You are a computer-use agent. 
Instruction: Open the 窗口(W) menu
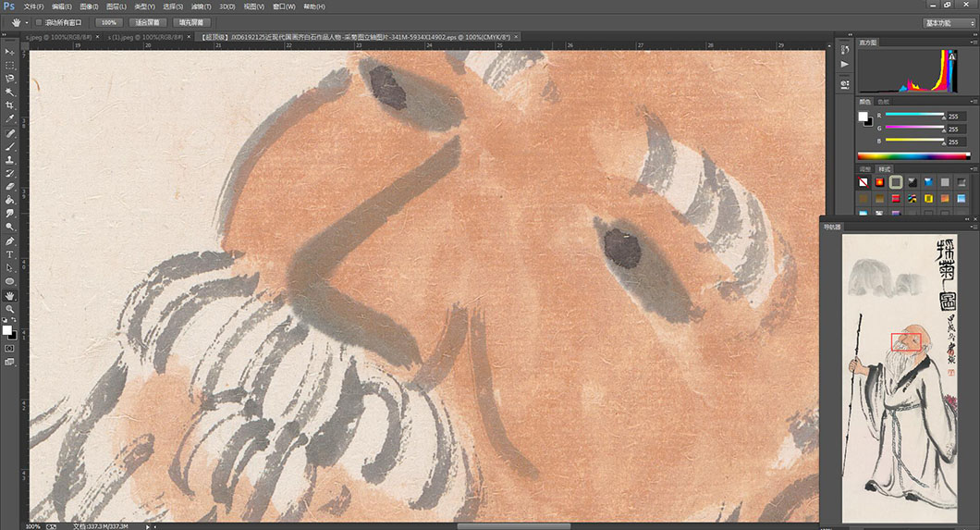tap(284, 6)
